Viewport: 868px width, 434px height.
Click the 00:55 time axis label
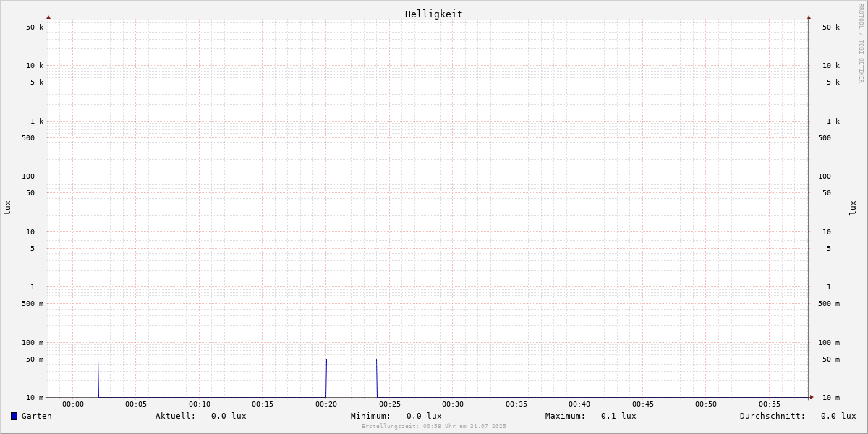769,404
